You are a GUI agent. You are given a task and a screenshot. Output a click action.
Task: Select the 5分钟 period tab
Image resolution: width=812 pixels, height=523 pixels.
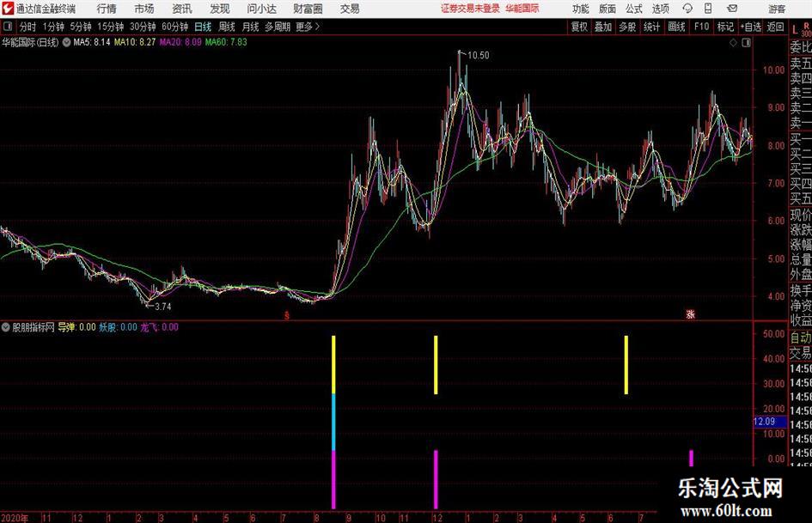pos(81,27)
